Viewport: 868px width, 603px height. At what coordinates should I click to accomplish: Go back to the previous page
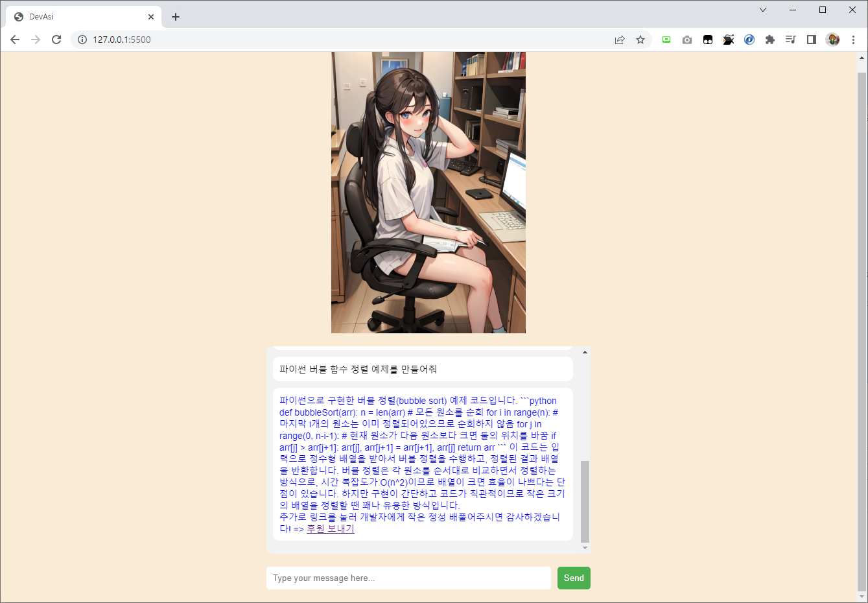pos(15,40)
